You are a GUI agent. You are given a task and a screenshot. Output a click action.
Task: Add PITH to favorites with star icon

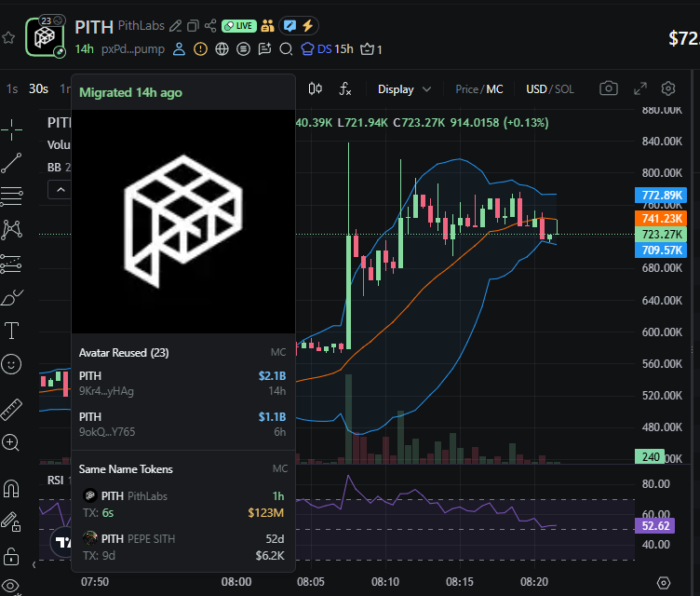8,38
